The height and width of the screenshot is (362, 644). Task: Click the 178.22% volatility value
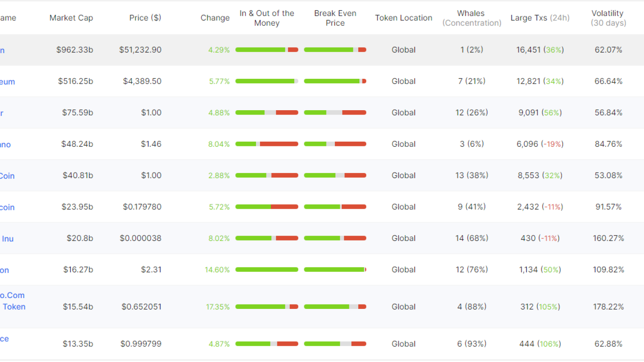click(608, 306)
